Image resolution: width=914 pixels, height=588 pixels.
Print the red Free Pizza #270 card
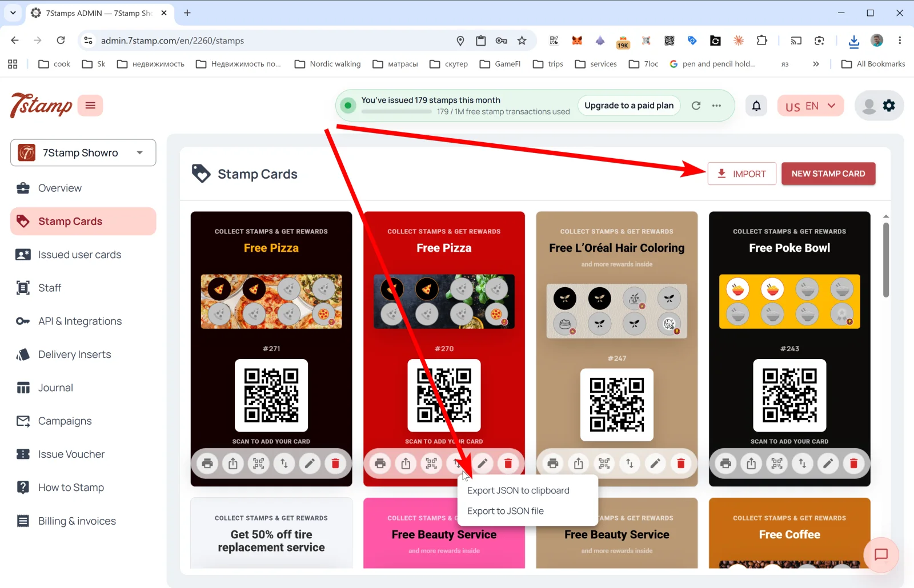point(380,464)
